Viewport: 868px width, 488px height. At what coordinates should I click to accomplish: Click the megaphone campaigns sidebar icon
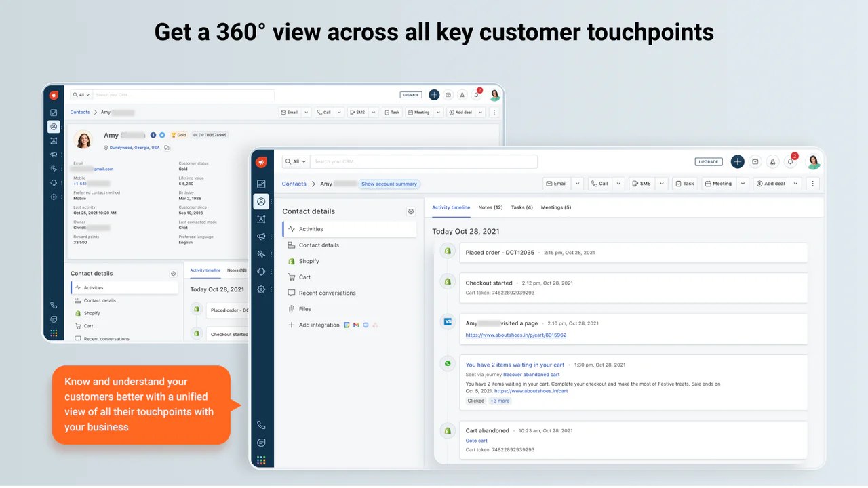(x=261, y=237)
